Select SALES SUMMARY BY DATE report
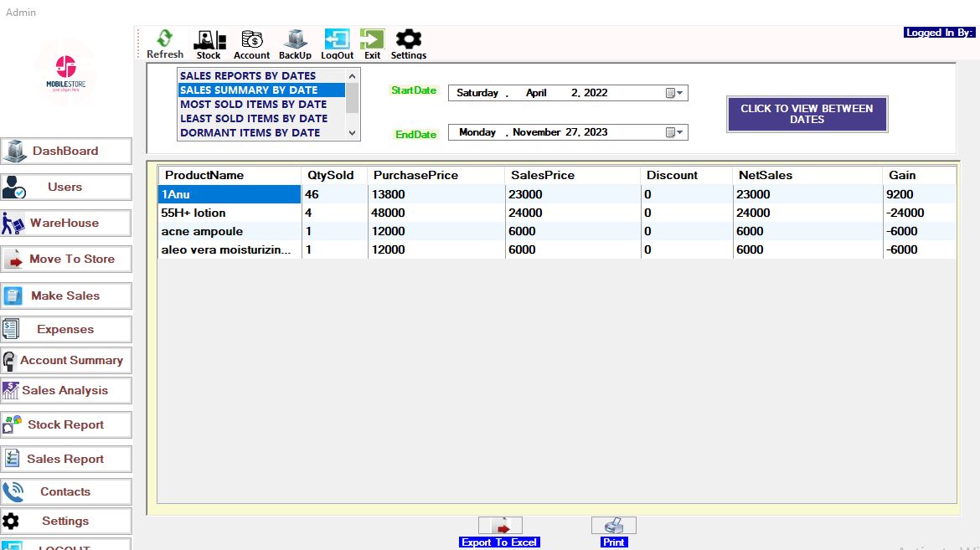 point(261,90)
